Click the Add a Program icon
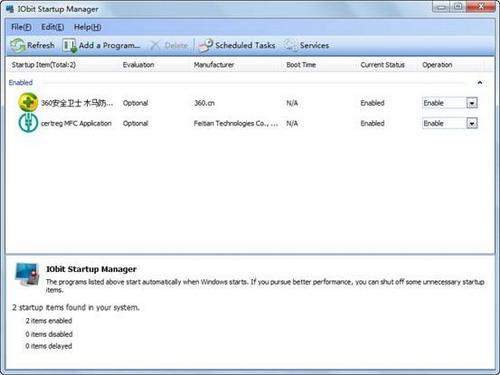This screenshot has width=500, height=375. coord(70,45)
